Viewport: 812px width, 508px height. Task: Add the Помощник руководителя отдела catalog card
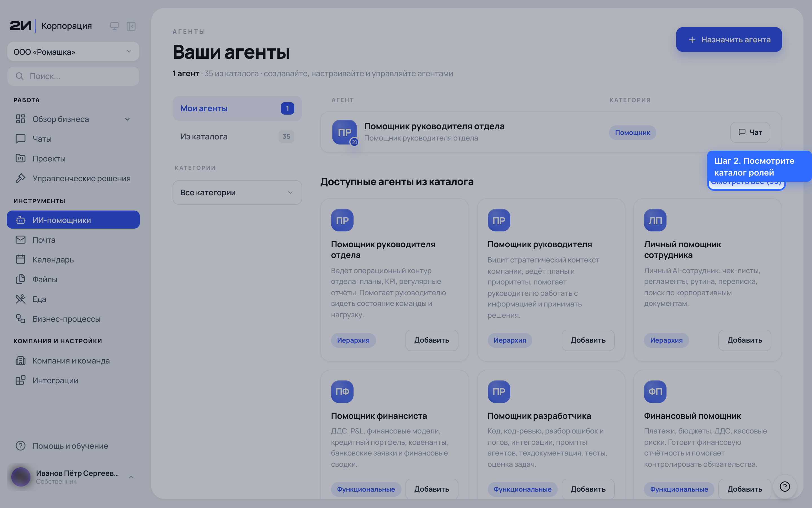point(431,340)
